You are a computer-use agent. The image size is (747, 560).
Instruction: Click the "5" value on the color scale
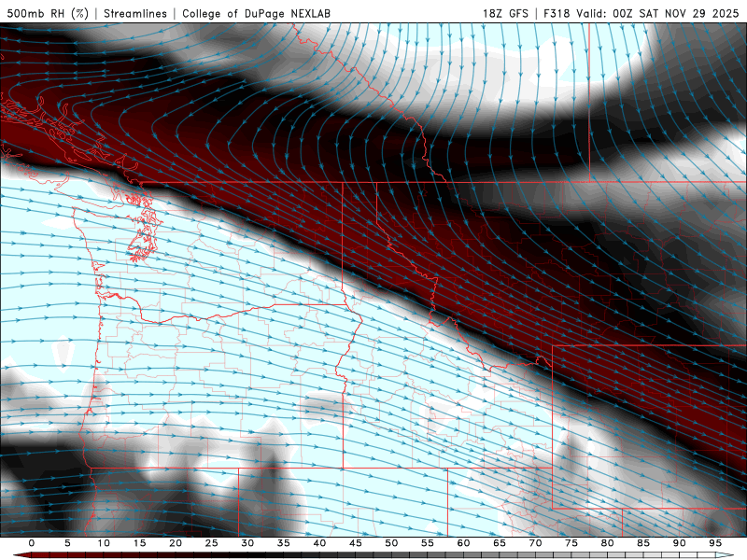[67, 543]
